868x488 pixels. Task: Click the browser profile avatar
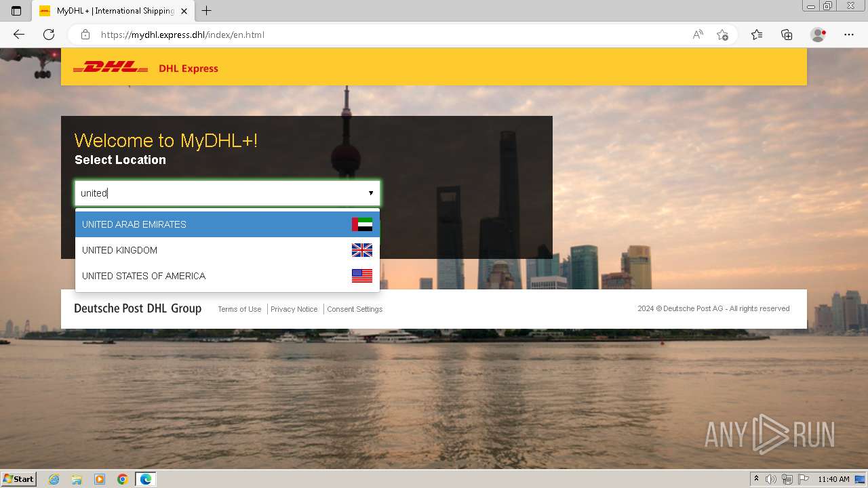[x=818, y=35]
